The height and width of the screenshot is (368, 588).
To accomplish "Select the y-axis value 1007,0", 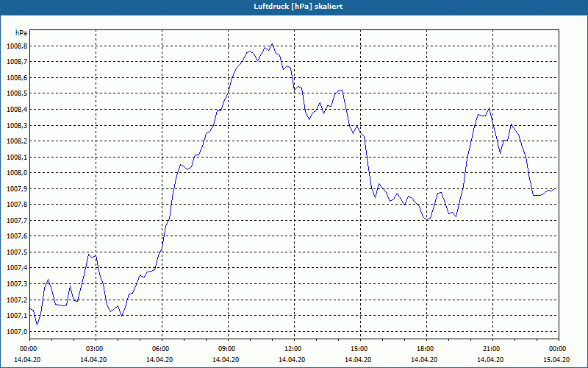I will click(16, 332).
